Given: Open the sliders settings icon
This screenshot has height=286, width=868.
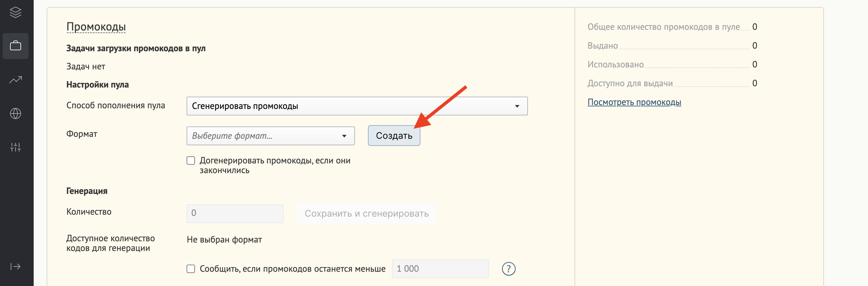Looking at the screenshot, I should coord(16,147).
